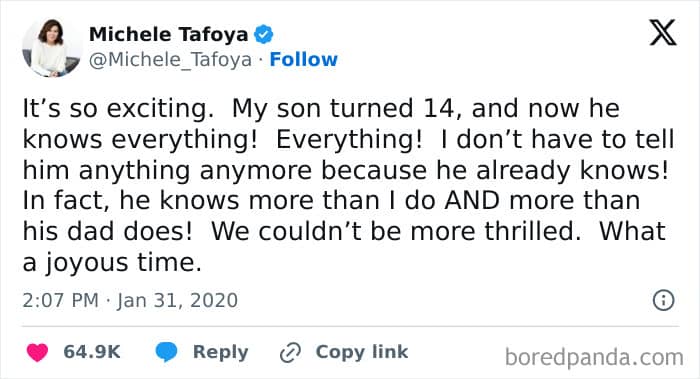Open the X logo in the corner
The image size is (700, 379).
663,33
